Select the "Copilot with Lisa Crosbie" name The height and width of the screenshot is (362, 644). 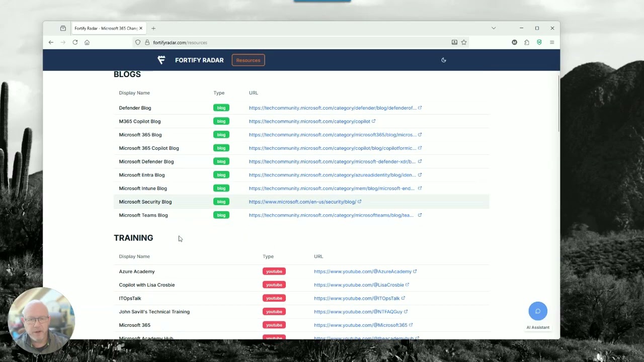(x=147, y=285)
